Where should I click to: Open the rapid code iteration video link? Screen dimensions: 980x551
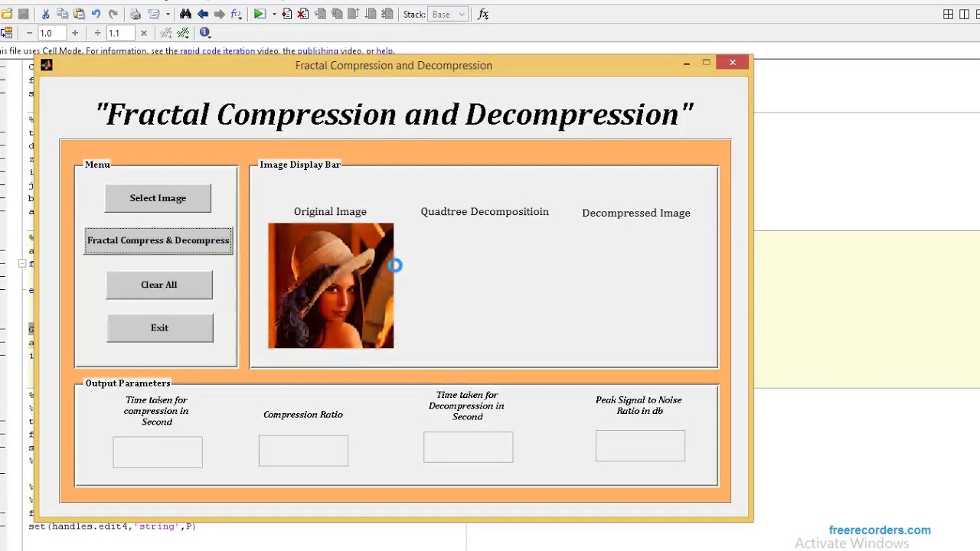click(x=217, y=51)
